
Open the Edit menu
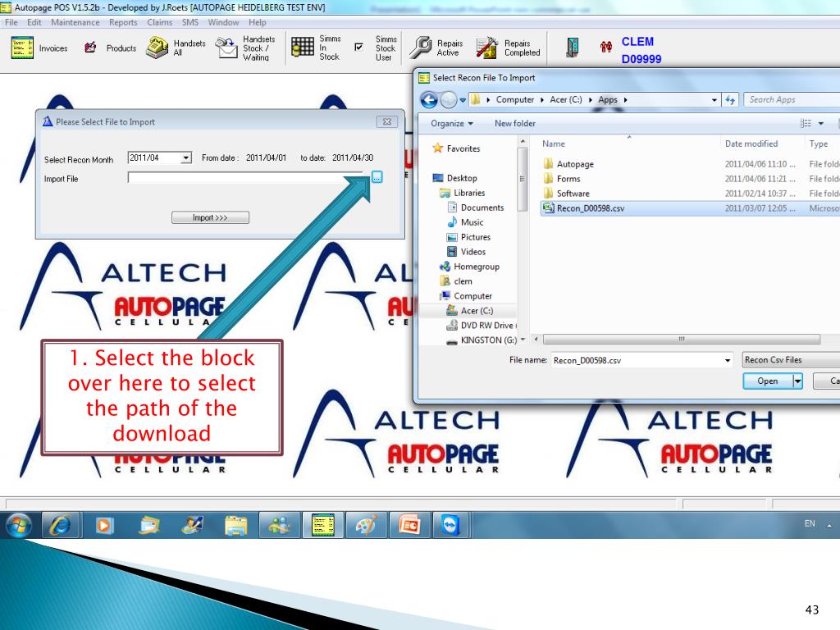coord(34,22)
